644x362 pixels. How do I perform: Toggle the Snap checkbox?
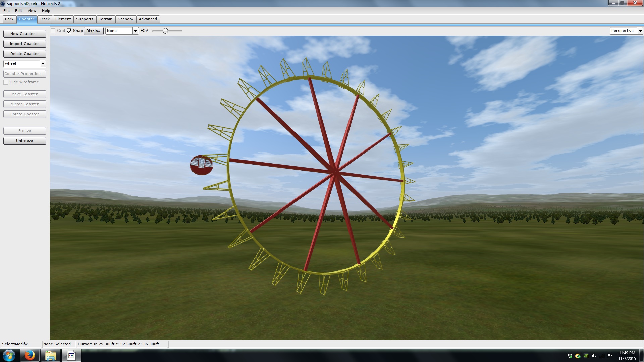point(69,31)
